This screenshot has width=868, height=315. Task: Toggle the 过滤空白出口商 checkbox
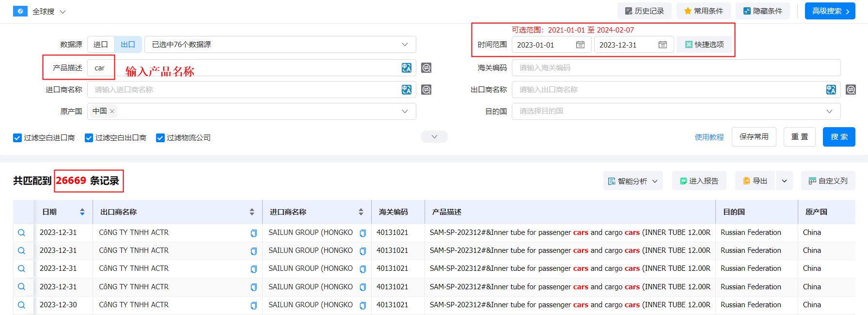pos(89,138)
